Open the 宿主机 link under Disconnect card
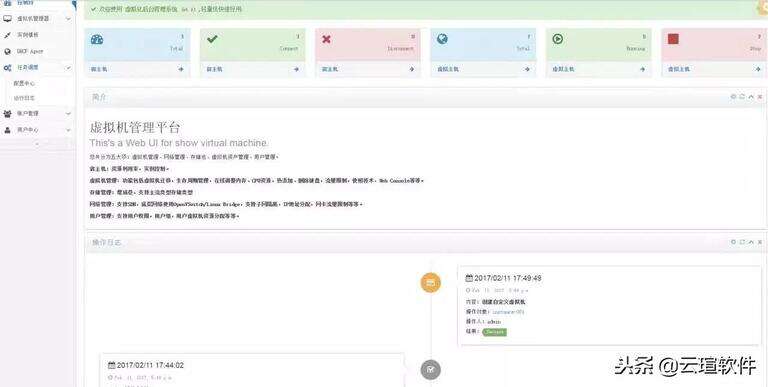Image resolution: width=768 pixels, height=387 pixels. [x=330, y=70]
